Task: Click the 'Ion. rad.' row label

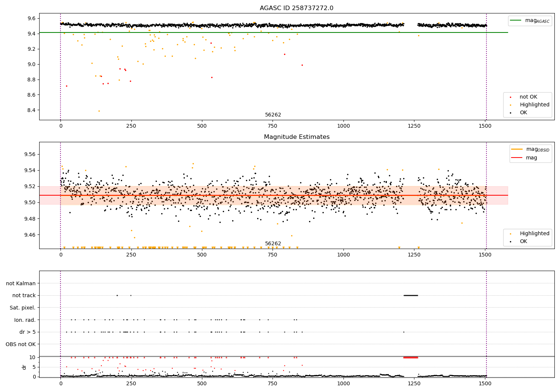Action: click(x=25, y=320)
